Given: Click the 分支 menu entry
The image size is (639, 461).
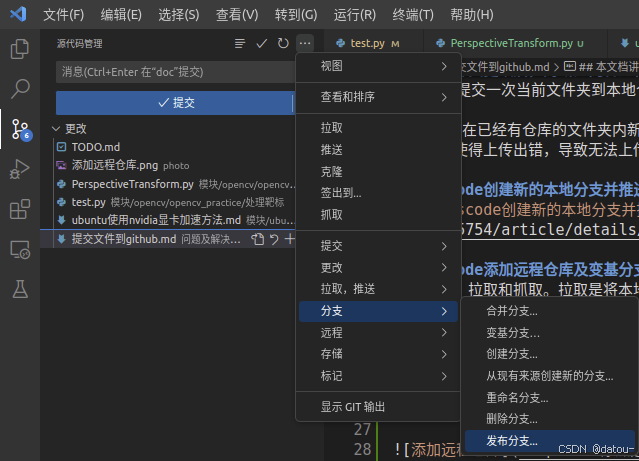Looking at the screenshot, I should [378, 311].
